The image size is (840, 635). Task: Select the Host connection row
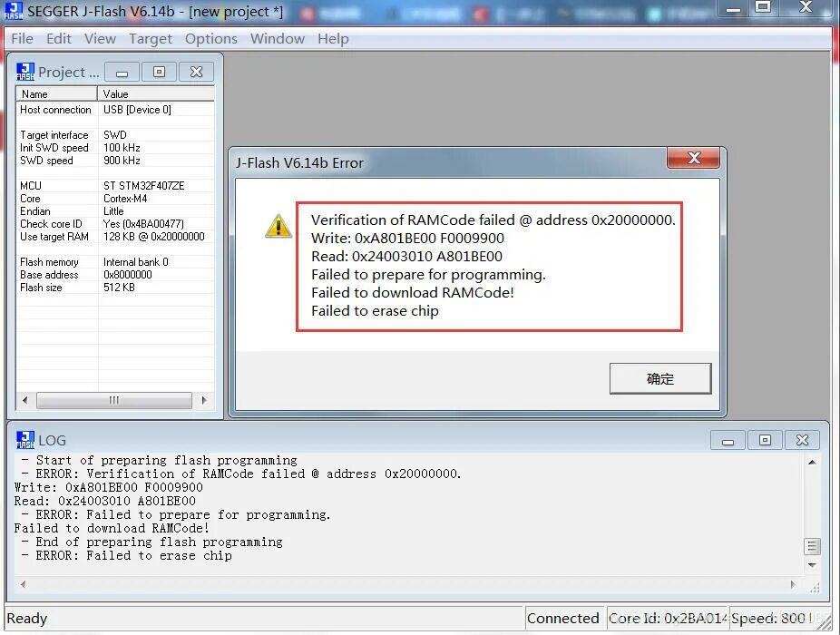pos(115,110)
